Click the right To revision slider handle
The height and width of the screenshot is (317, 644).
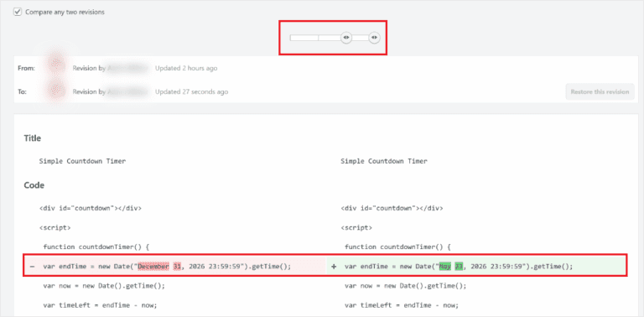pyautogui.click(x=374, y=38)
